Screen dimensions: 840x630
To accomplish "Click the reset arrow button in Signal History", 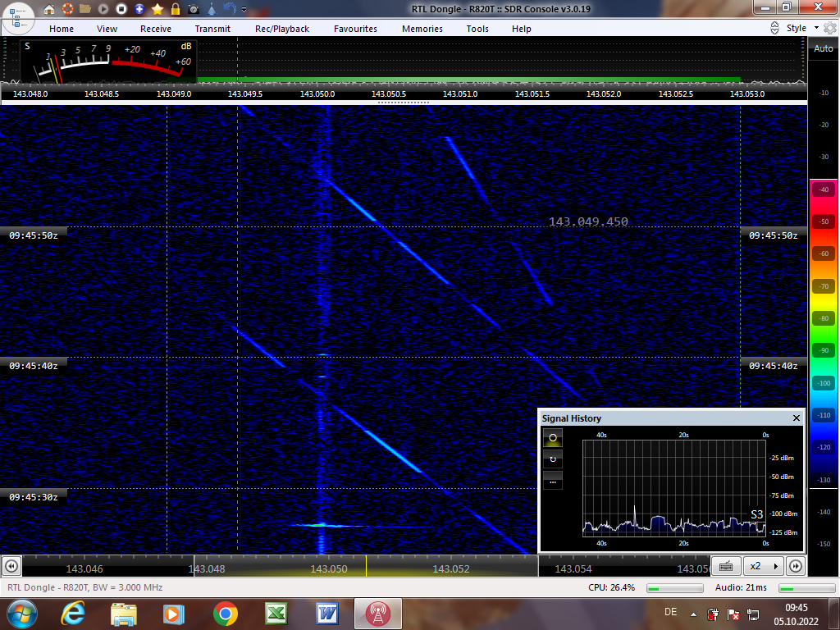I will (x=553, y=459).
